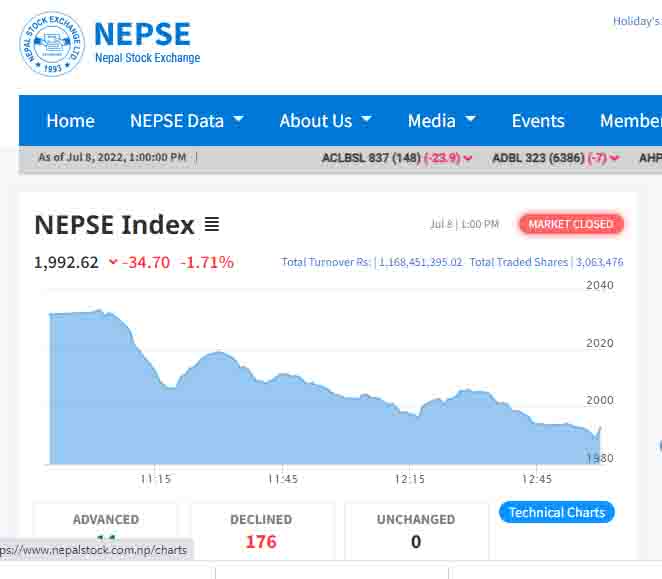Expand the NEPSE Data dropdown menu
The image size is (662, 579).
coord(187,121)
